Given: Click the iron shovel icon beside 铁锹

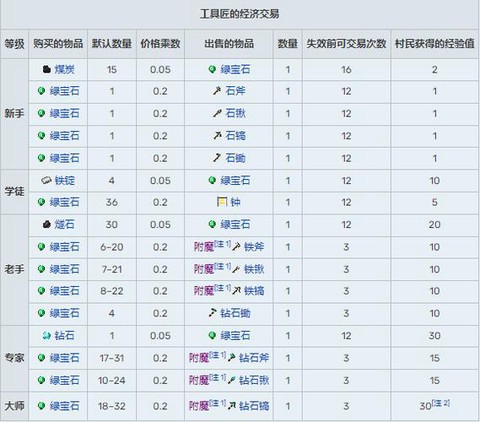Looking at the screenshot, I should click(236, 269).
